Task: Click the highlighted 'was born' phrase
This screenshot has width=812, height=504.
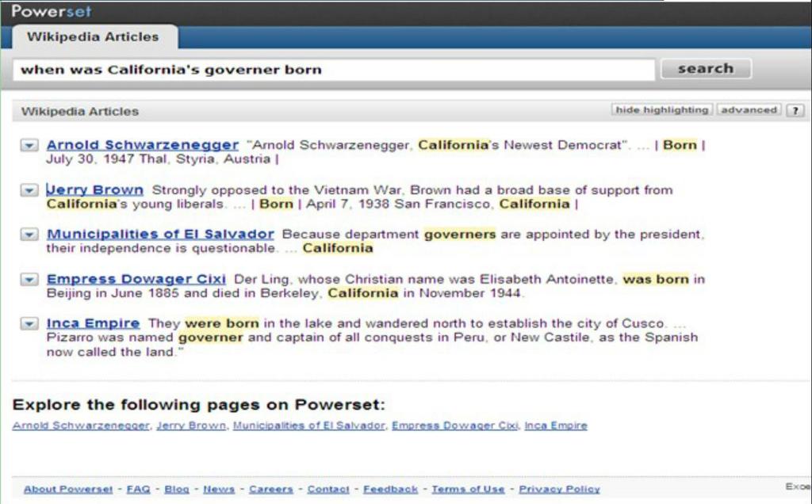Action: [x=656, y=280]
